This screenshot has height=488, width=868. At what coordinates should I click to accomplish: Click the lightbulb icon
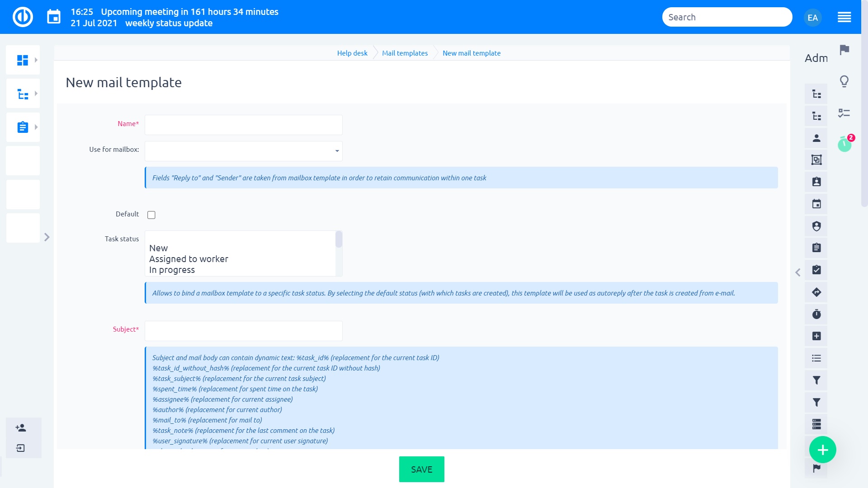(x=844, y=81)
